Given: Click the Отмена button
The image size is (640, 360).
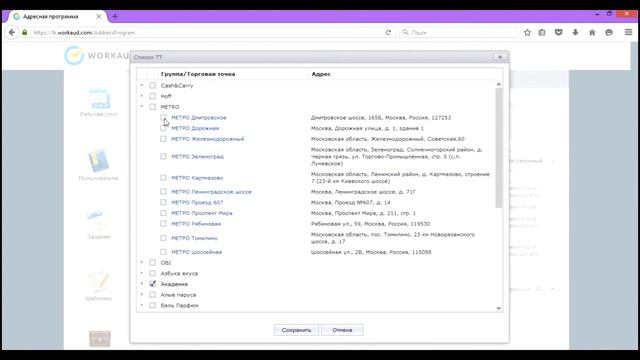Looking at the screenshot, I should coord(342,330).
